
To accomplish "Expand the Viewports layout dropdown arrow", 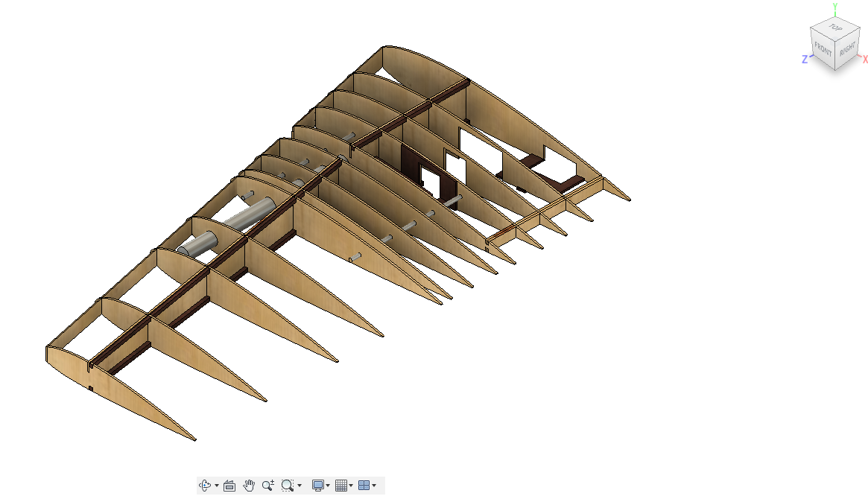I will click(374, 486).
